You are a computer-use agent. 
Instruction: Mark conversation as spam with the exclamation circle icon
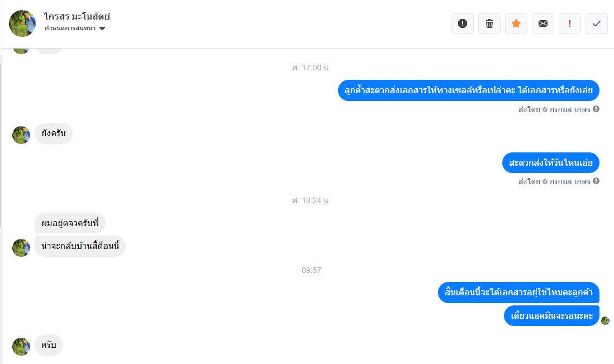tap(463, 23)
